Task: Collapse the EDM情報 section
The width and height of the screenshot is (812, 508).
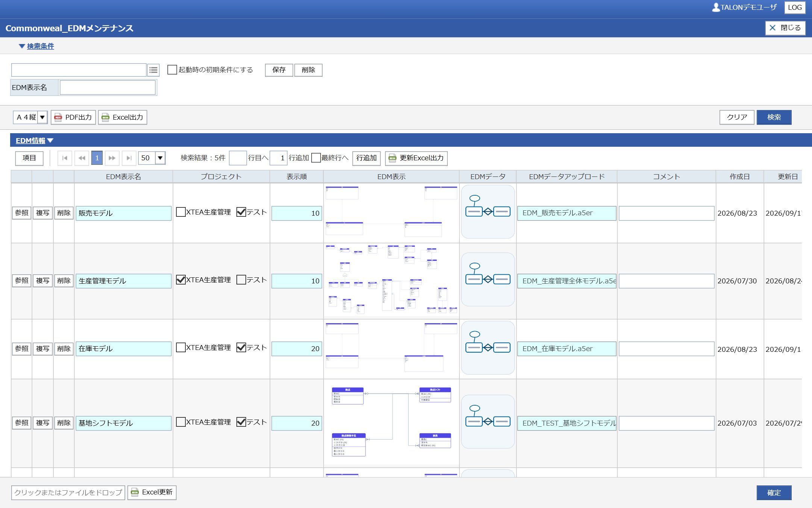Action: coord(35,140)
